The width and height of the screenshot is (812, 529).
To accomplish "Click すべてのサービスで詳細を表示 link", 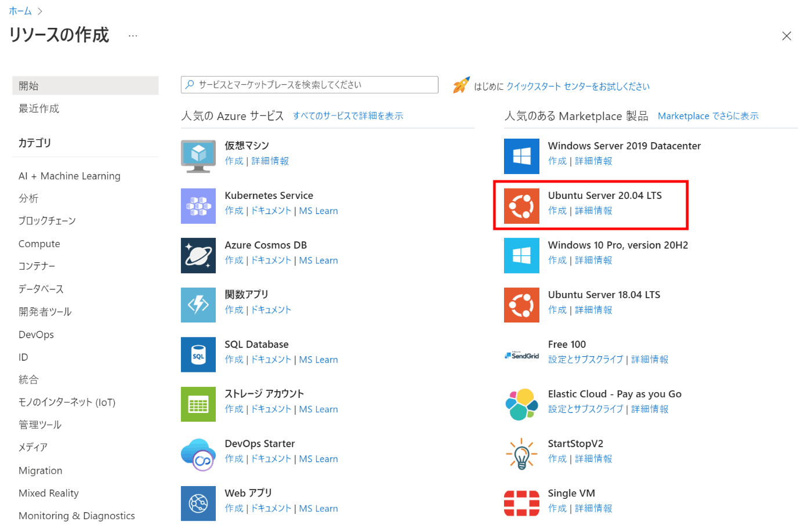I will click(x=348, y=116).
